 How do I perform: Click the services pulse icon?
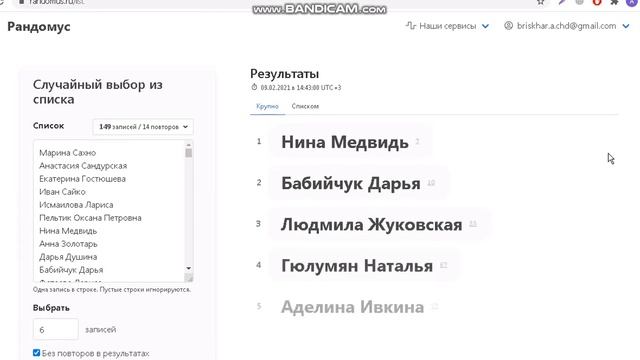click(x=410, y=26)
